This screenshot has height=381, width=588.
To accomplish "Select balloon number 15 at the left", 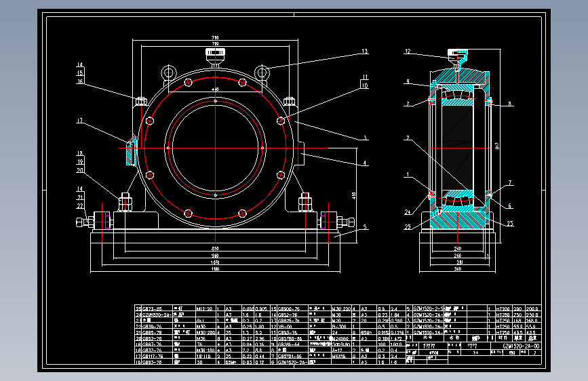I will (80, 73).
